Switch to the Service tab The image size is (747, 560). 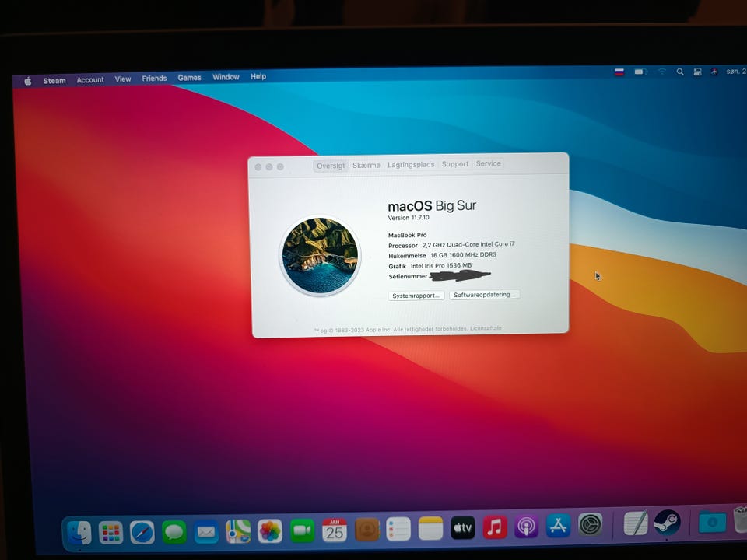point(489,163)
